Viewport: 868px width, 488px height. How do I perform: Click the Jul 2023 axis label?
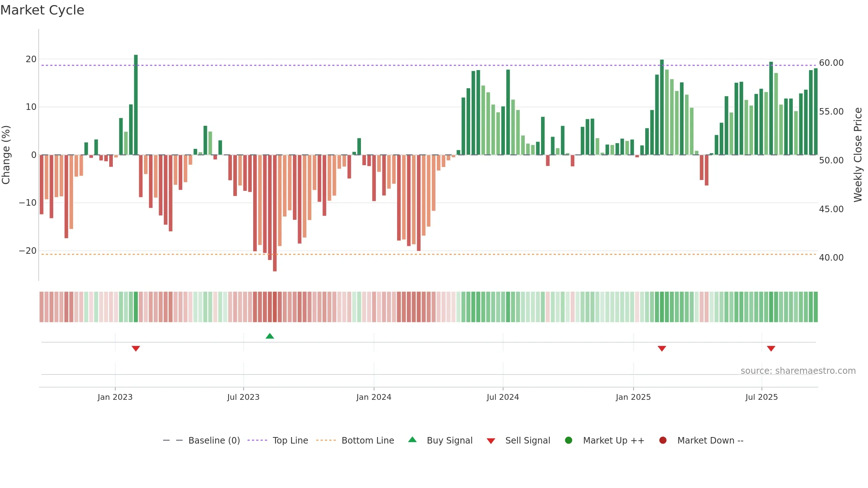pyautogui.click(x=243, y=397)
